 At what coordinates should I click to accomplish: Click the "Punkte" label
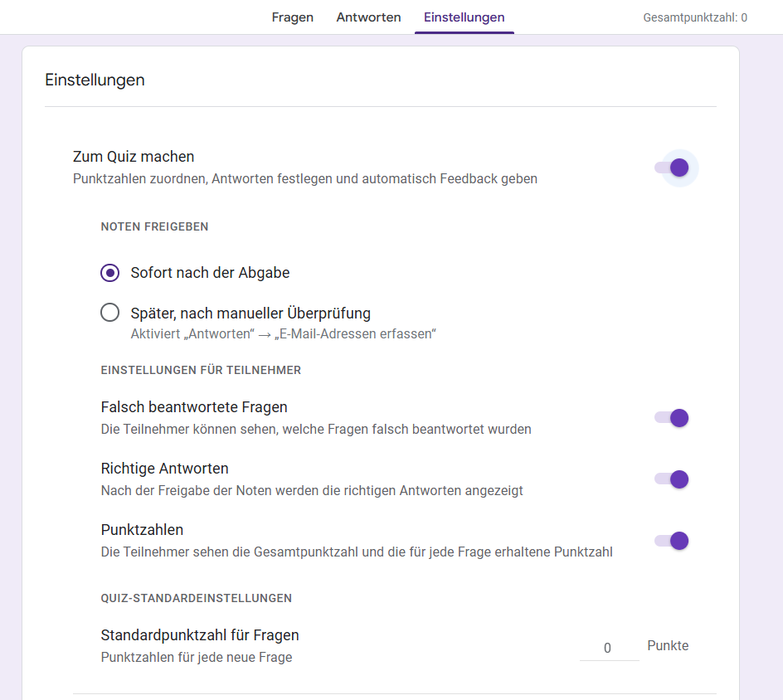(x=667, y=645)
